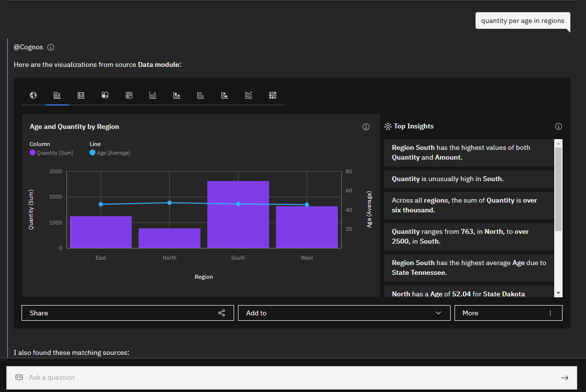Switch to the heat map grid tab

pyautogui.click(x=272, y=95)
